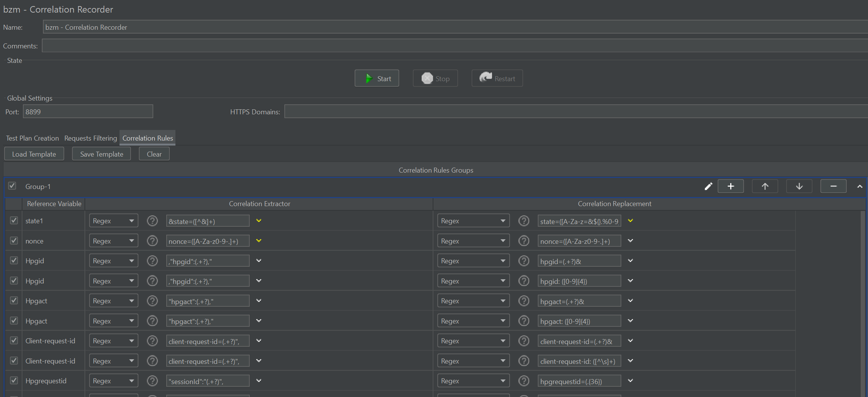Switch to the Test Plan Creation tab
Image resolution: width=868 pixels, height=397 pixels.
tap(32, 138)
